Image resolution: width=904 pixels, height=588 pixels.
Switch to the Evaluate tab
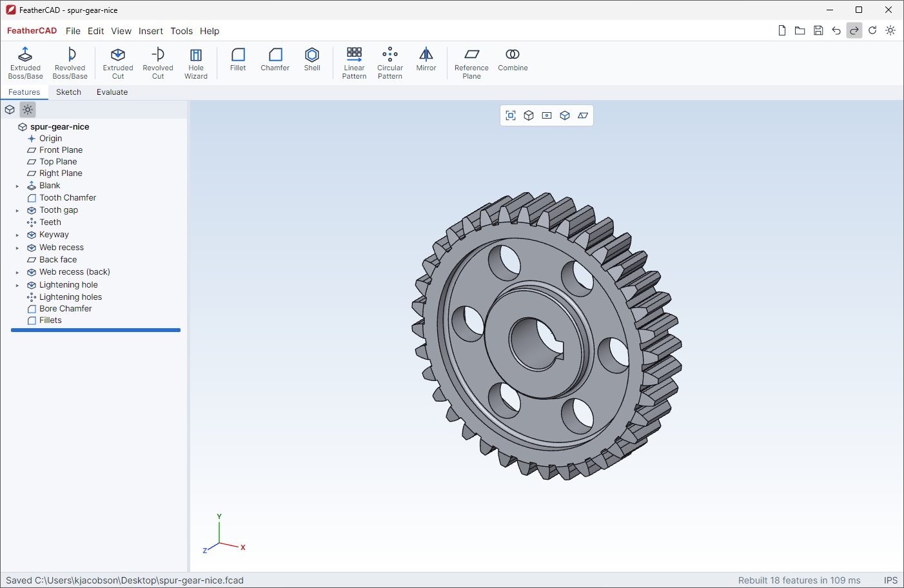click(112, 92)
